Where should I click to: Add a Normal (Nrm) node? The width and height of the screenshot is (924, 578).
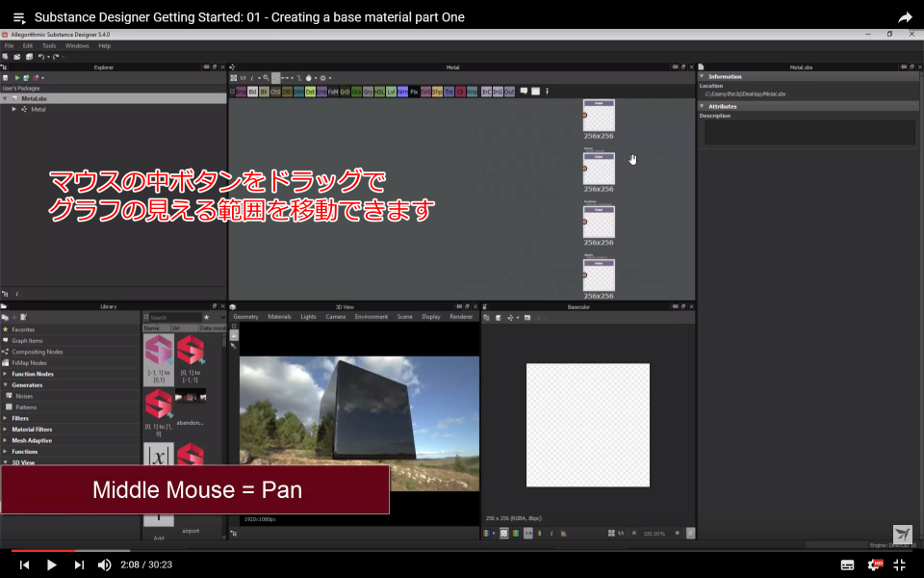coord(402,92)
